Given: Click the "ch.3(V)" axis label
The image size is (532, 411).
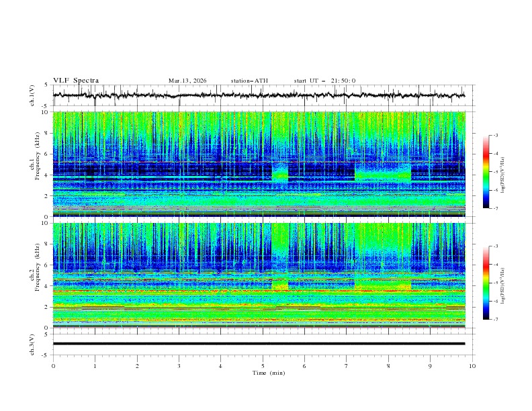Looking at the screenshot, I should pos(32,345).
